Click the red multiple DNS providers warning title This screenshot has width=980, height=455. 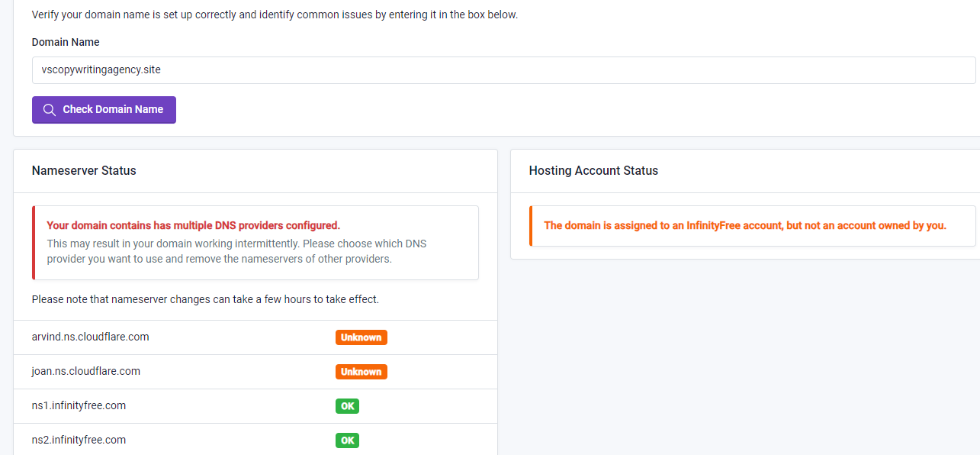point(193,225)
